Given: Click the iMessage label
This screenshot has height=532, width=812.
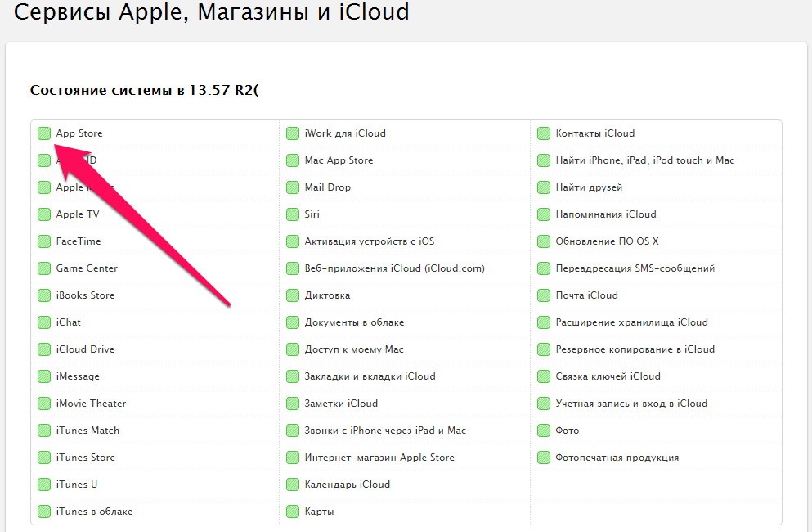Looking at the screenshot, I should (x=78, y=376).
